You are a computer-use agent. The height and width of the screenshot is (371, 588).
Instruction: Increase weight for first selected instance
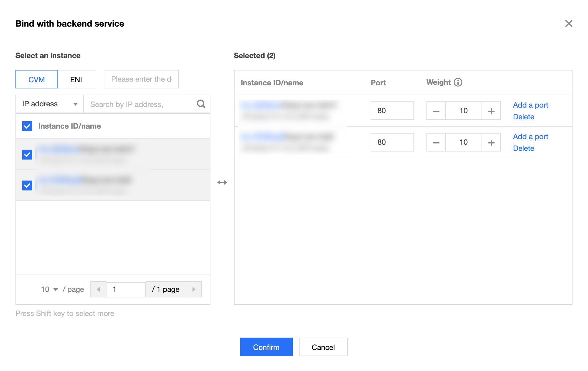tap(491, 111)
